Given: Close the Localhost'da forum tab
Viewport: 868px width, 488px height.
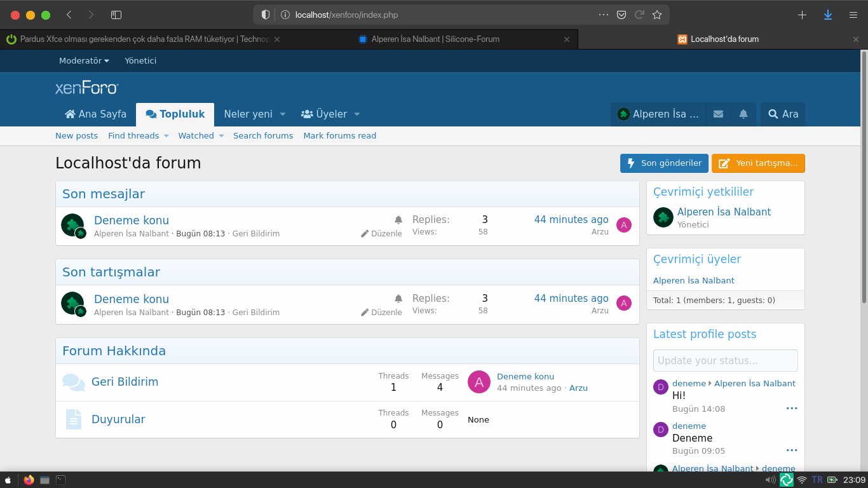Looking at the screenshot, I should (x=855, y=39).
